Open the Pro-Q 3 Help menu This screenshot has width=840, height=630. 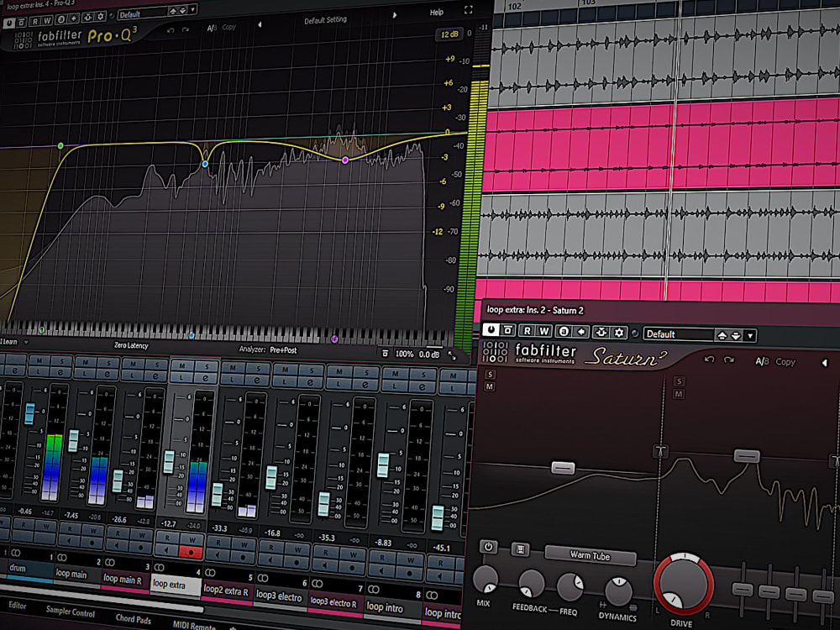point(437,12)
